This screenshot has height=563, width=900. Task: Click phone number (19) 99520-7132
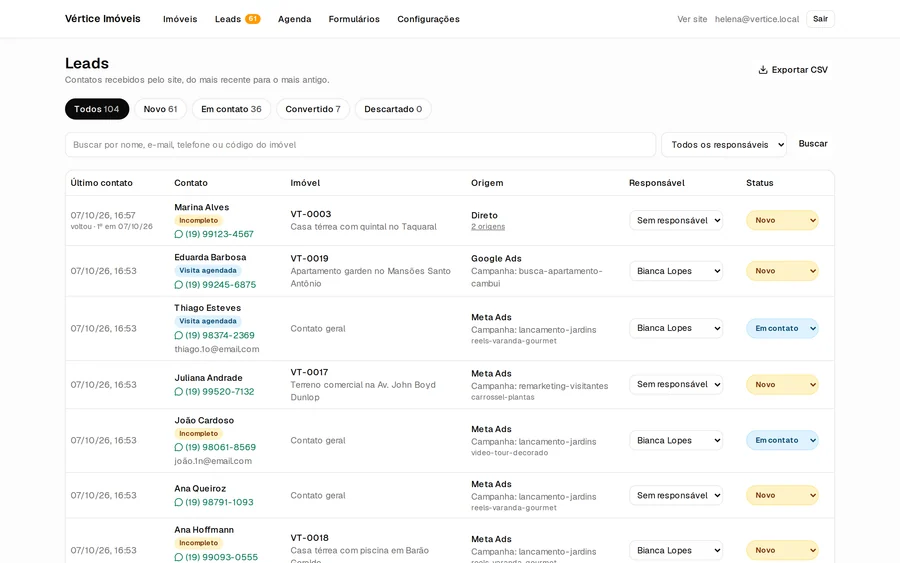click(220, 391)
